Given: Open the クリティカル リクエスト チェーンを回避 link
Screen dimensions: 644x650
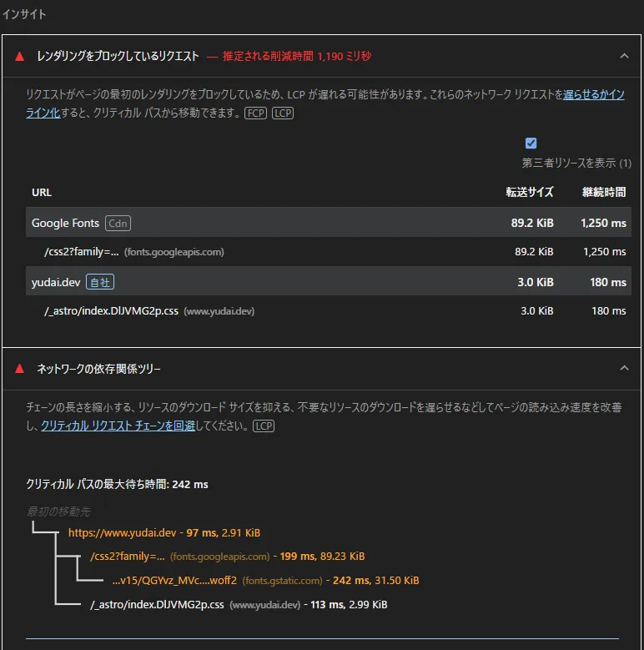Looking at the screenshot, I should [118, 426].
